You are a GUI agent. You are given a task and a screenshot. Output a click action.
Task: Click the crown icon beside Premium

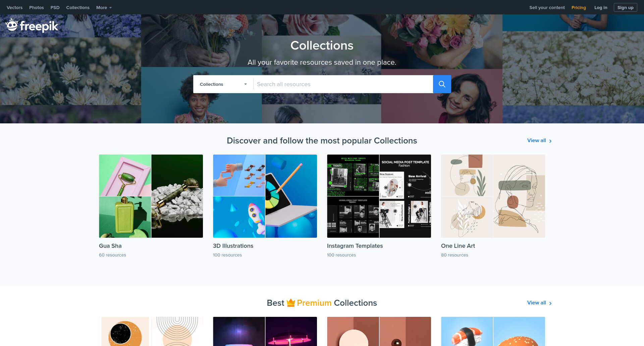290,303
